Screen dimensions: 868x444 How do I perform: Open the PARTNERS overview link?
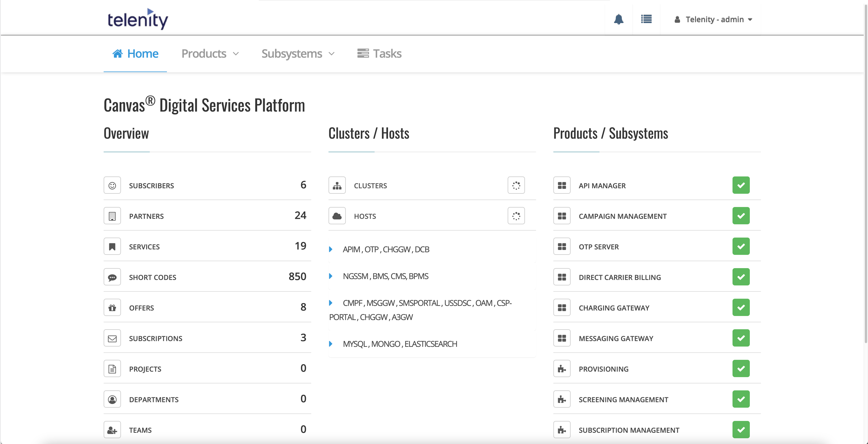(x=146, y=216)
